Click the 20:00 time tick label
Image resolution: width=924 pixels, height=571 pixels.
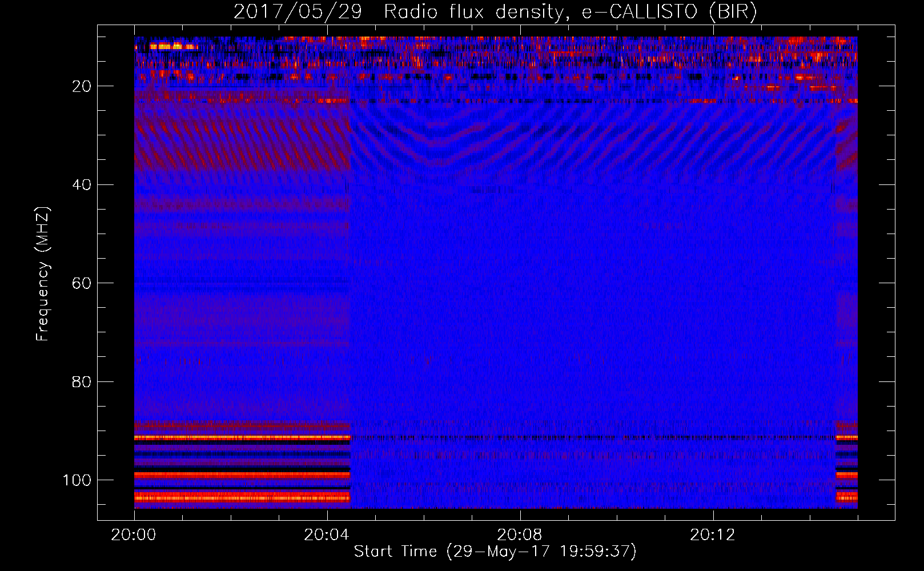coord(134,535)
